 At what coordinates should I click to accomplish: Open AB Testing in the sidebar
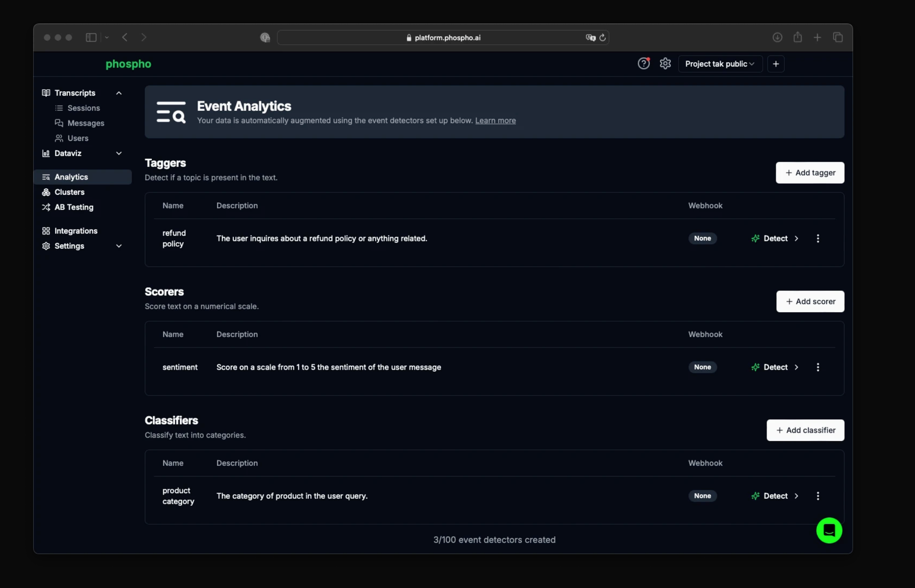point(74,207)
